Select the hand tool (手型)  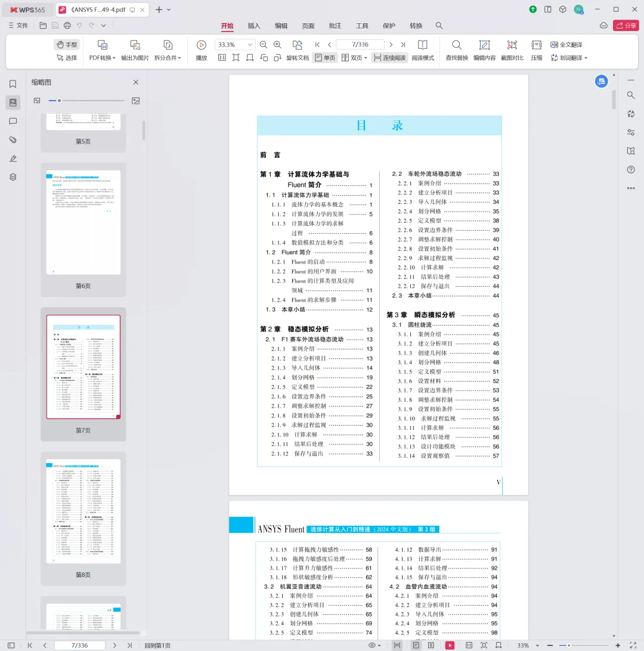[x=67, y=45]
